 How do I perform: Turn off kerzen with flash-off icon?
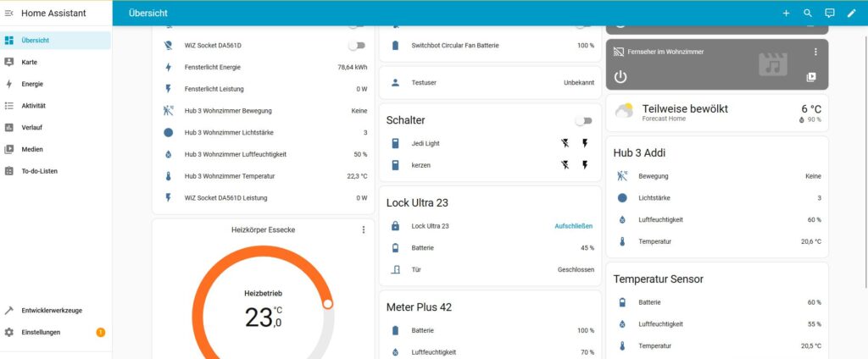[x=565, y=164]
